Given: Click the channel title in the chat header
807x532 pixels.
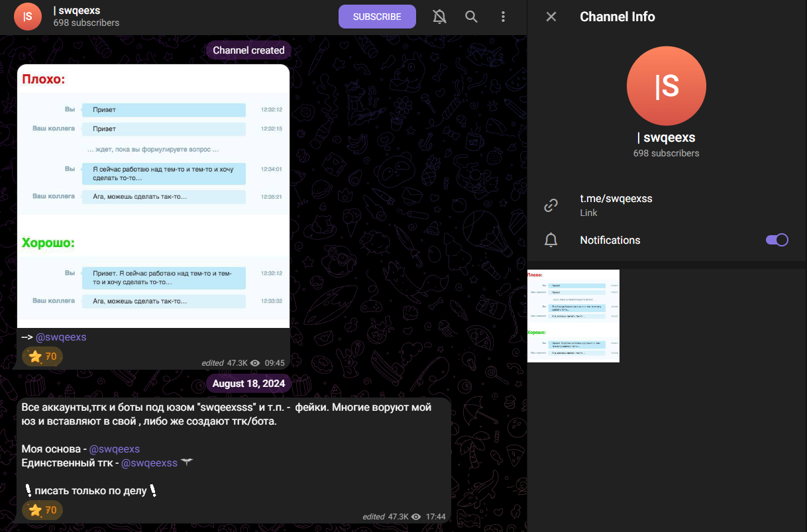Looking at the screenshot, I should (x=77, y=11).
